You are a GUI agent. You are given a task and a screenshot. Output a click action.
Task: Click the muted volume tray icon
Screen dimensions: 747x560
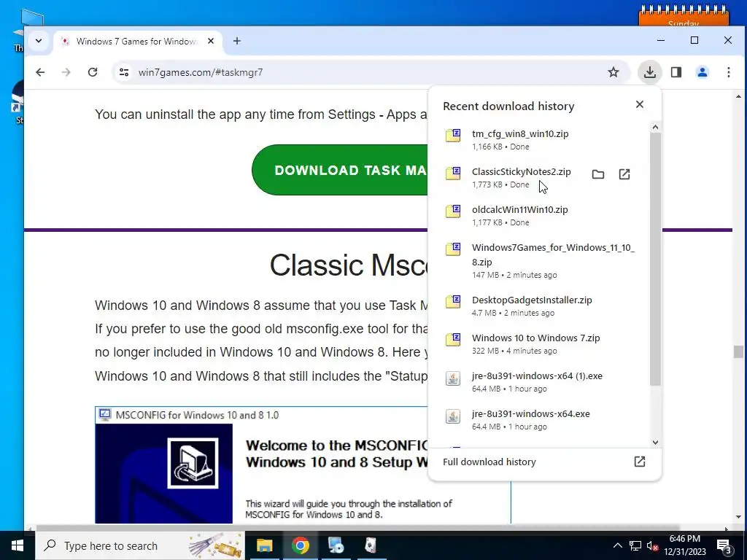(652, 545)
